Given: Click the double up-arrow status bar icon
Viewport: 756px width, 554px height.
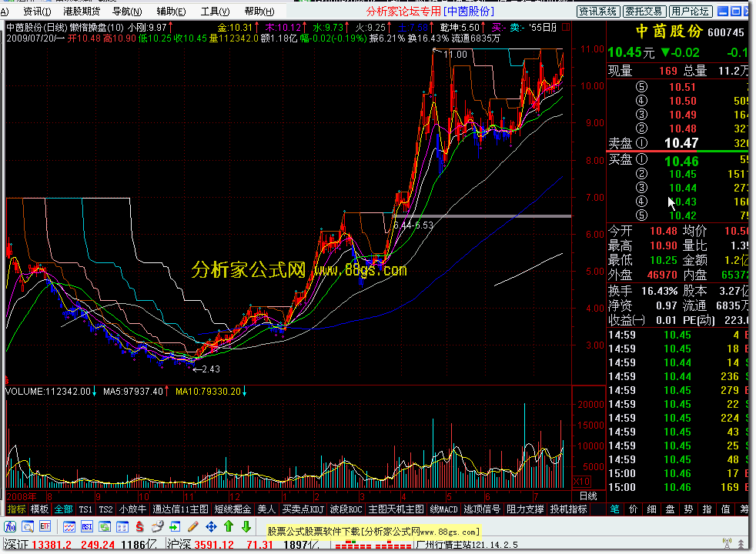Looking at the screenshot, I should click(741, 544).
